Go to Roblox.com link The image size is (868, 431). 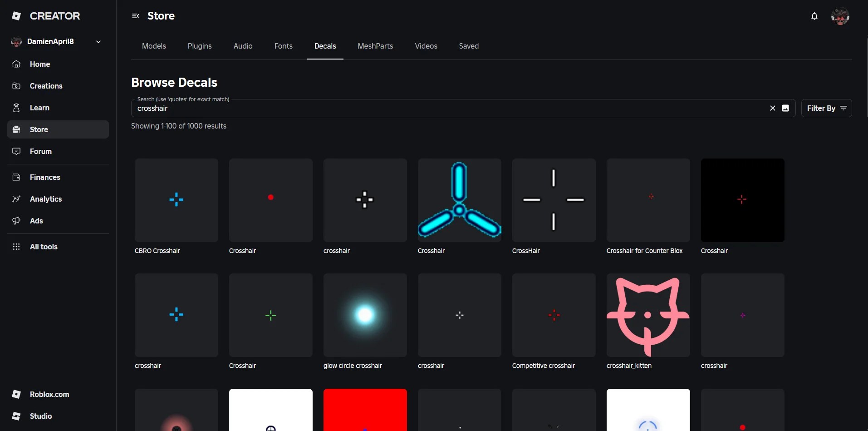tap(49, 394)
